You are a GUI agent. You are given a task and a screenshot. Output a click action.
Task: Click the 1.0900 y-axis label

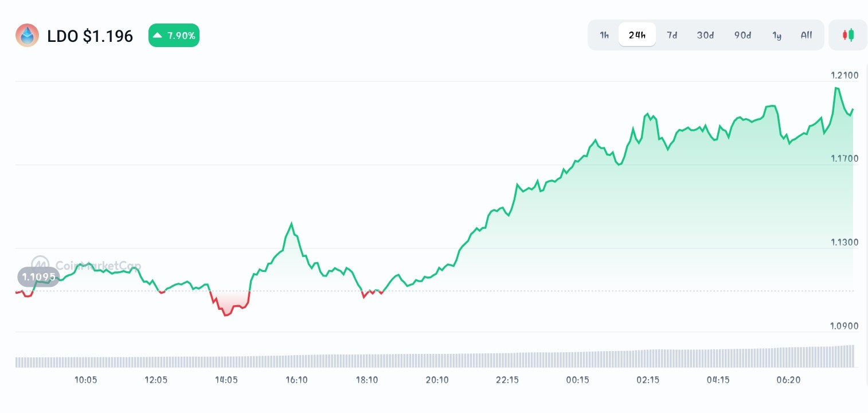point(844,326)
